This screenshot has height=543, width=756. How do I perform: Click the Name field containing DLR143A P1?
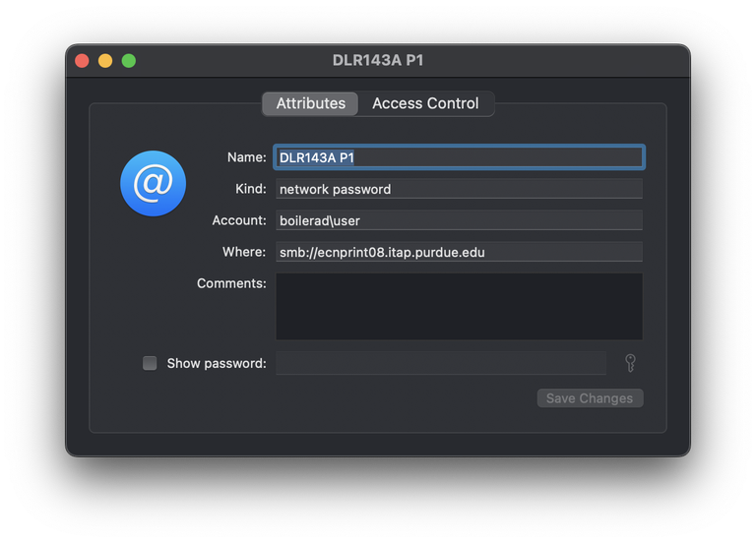459,157
